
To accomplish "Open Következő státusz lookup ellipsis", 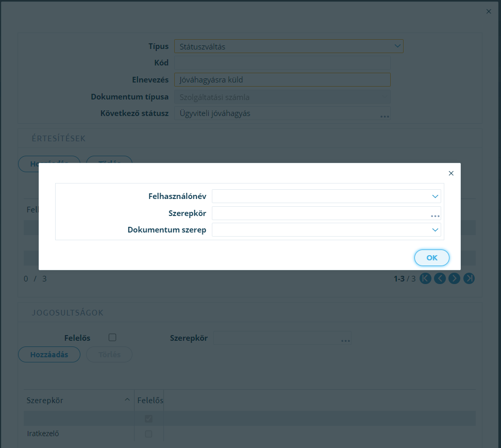I will pyautogui.click(x=385, y=117).
